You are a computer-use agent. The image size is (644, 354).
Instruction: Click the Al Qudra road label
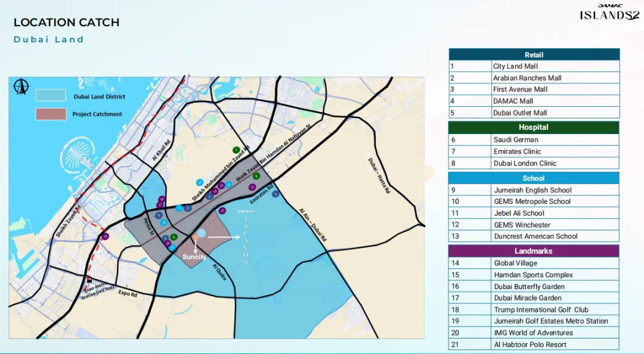(219, 272)
